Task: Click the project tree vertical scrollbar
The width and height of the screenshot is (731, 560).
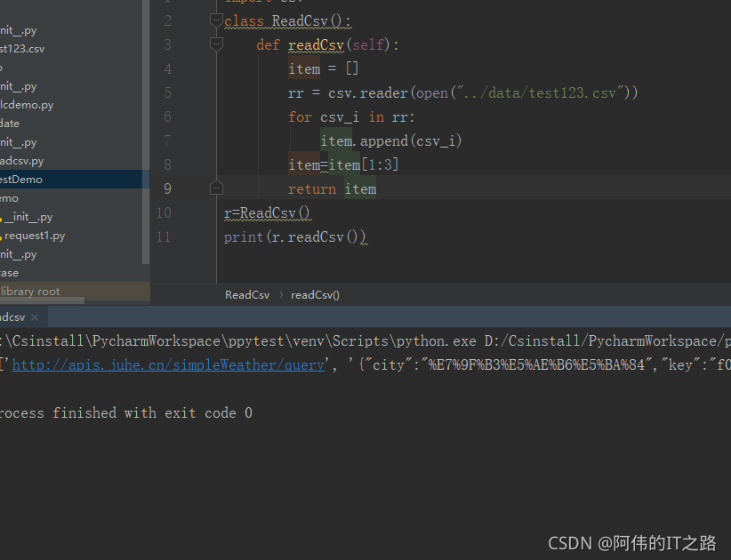Action: pos(146,132)
